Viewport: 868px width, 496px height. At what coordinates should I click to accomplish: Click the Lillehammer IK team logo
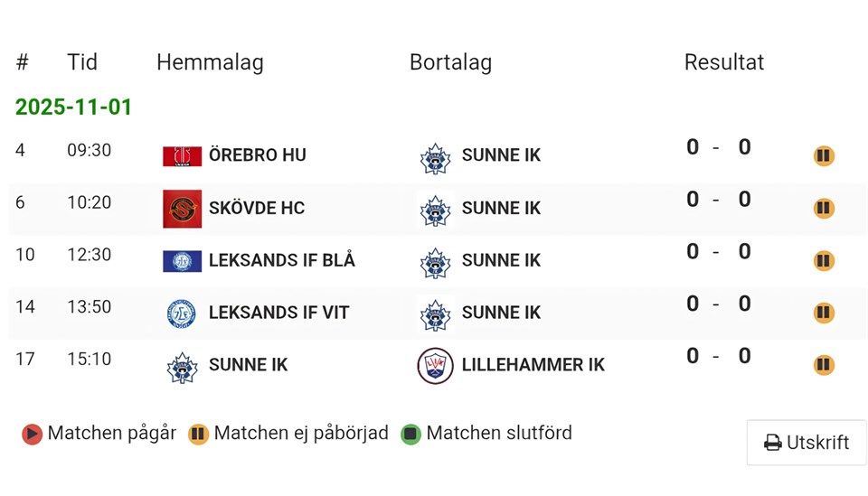tap(435, 366)
